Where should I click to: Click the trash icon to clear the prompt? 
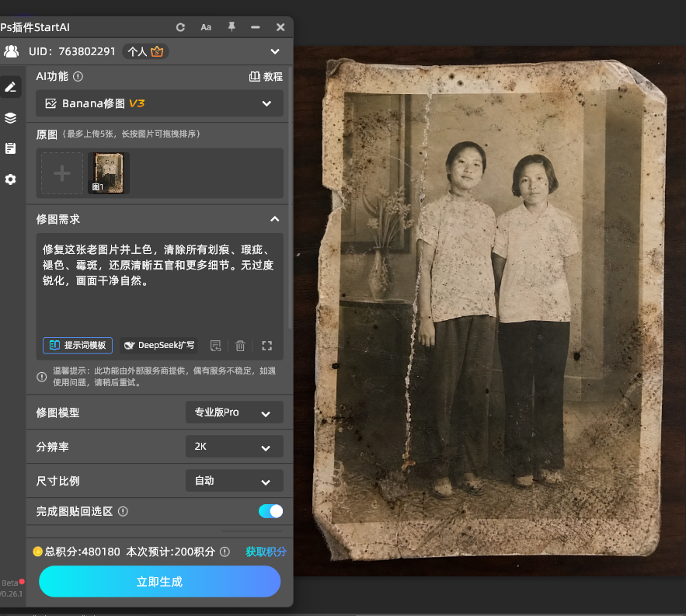240,346
